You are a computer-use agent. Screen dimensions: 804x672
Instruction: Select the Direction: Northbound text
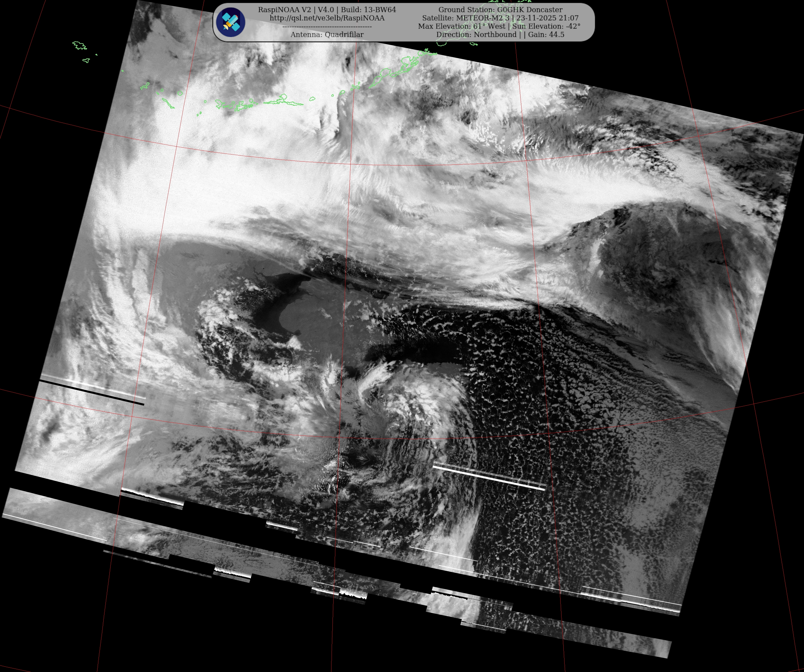[x=476, y=34]
